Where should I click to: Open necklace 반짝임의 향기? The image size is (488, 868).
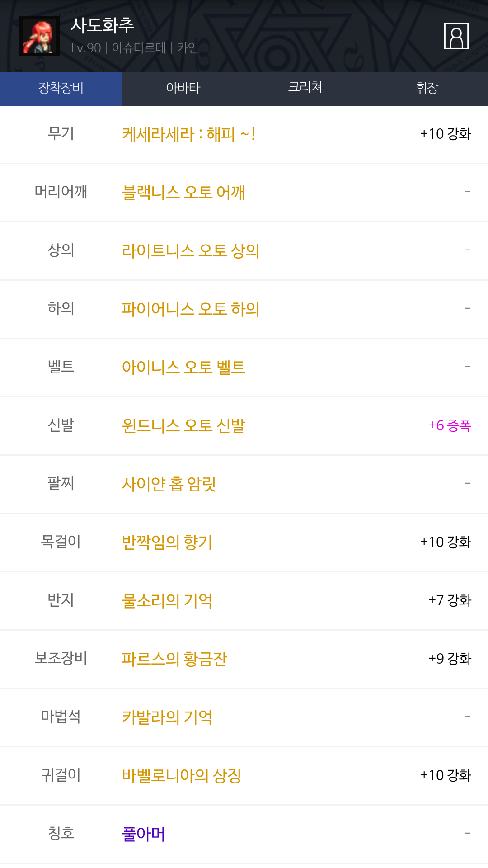(167, 542)
